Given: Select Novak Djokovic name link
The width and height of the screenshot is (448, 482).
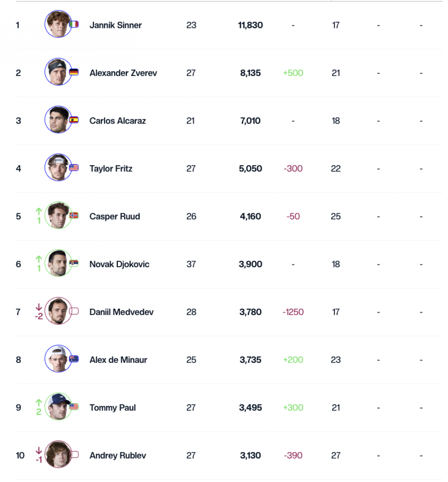Looking at the screenshot, I should coord(119,264).
